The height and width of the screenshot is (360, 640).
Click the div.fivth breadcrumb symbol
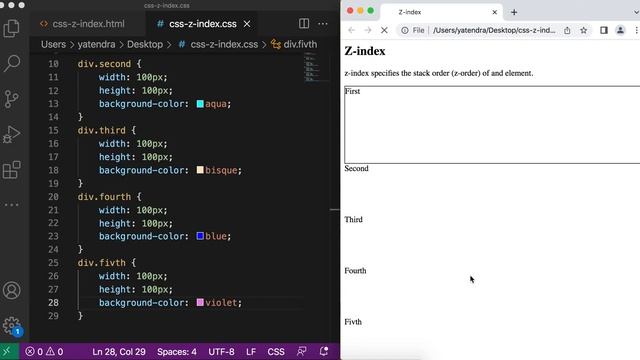pos(294,44)
